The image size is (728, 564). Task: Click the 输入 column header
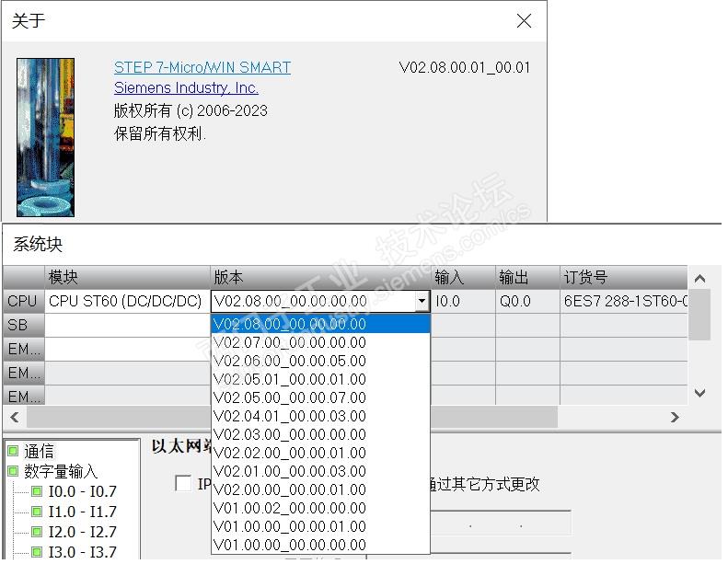coord(463,278)
